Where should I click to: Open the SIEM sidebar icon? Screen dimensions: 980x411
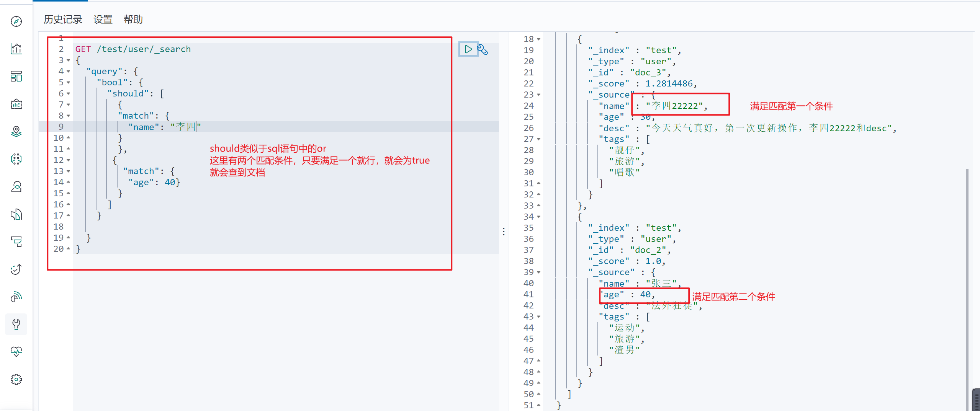(x=16, y=297)
